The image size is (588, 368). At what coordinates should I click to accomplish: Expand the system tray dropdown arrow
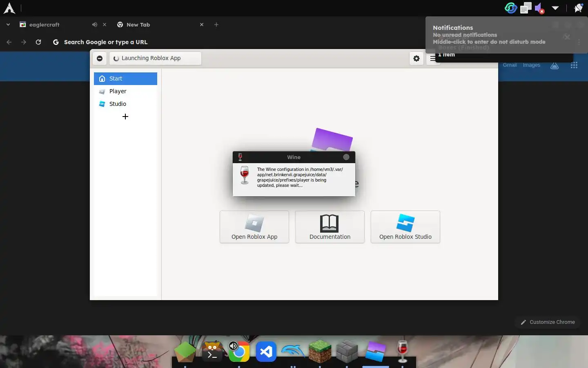tap(555, 8)
